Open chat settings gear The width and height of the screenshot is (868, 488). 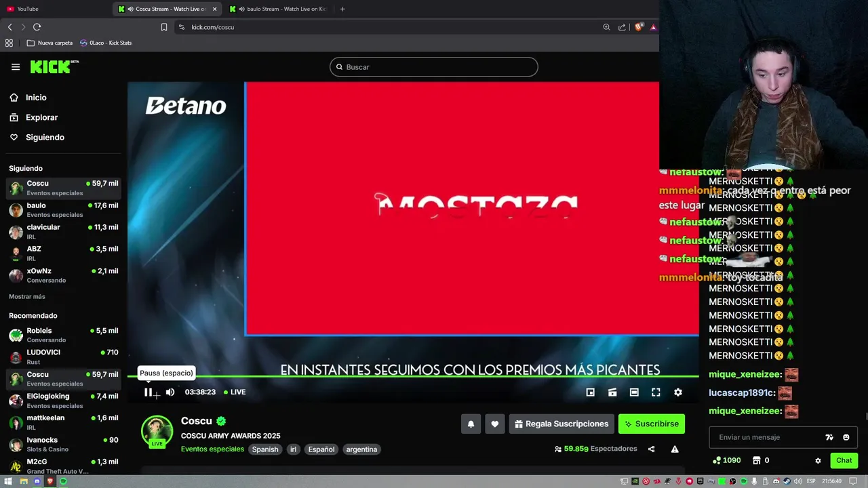click(x=818, y=460)
